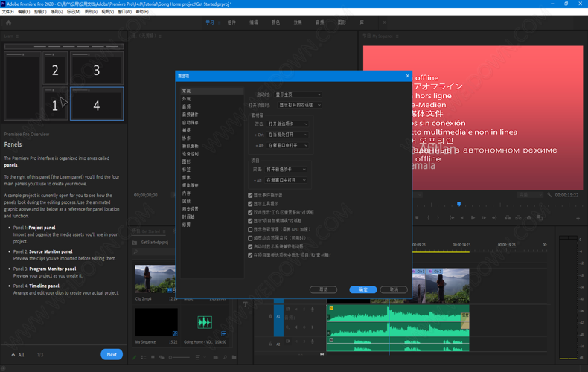This screenshot has height=372, width=588.
Task: Open Program Monitor panel menu icon
Action: pyautogui.click(x=397, y=36)
